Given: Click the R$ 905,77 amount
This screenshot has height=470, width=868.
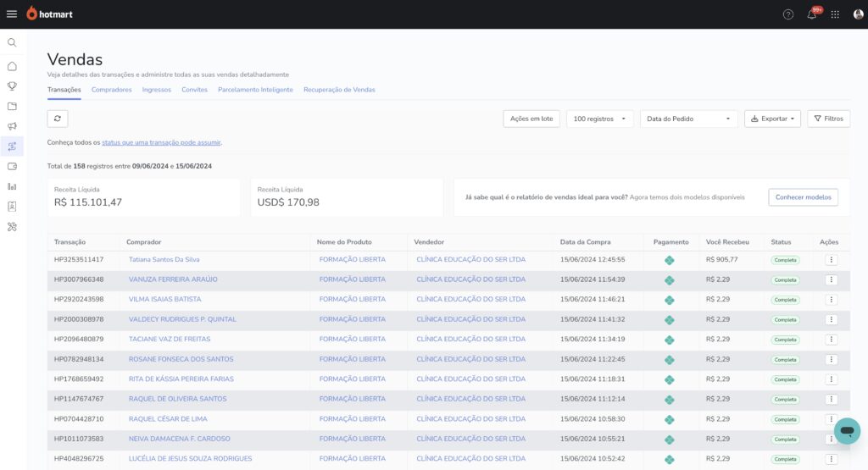Looking at the screenshot, I should pos(722,259).
